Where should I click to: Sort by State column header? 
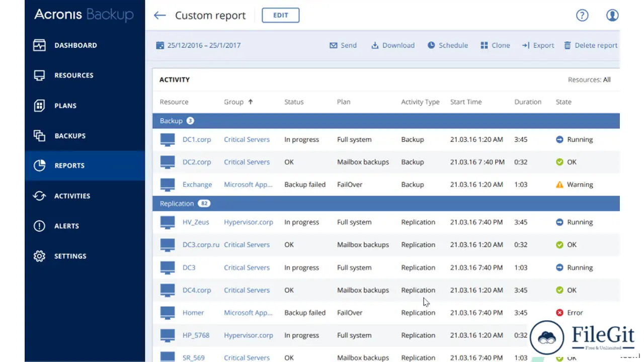pos(563,102)
